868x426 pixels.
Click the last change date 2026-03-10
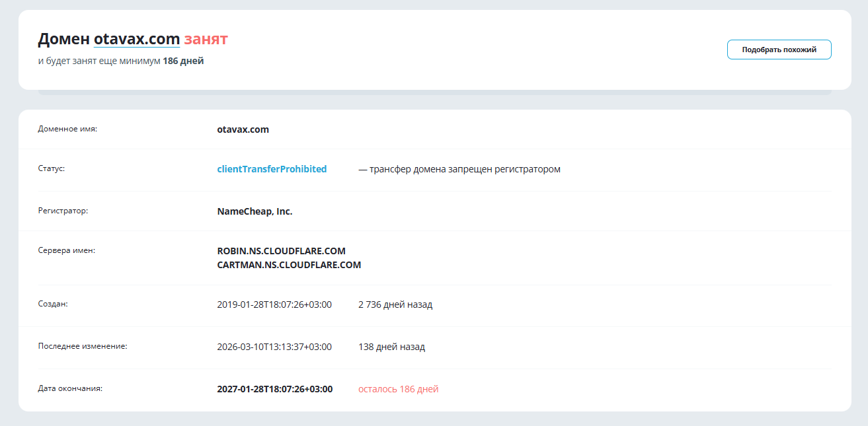pyautogui.click(x=274, y=347)
